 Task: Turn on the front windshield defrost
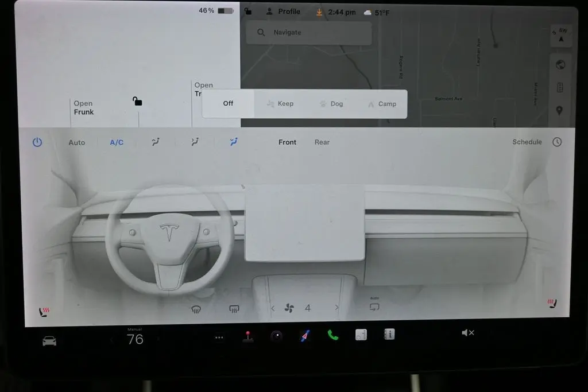point(196,309)
